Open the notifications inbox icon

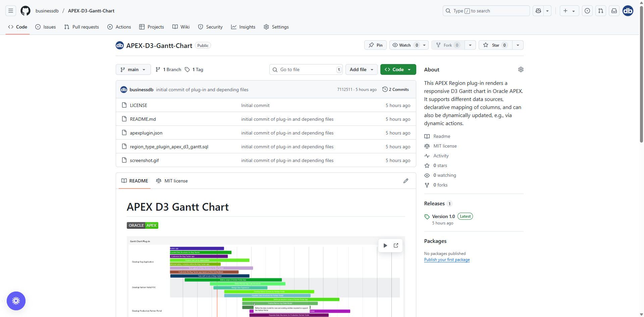point(614,11)
